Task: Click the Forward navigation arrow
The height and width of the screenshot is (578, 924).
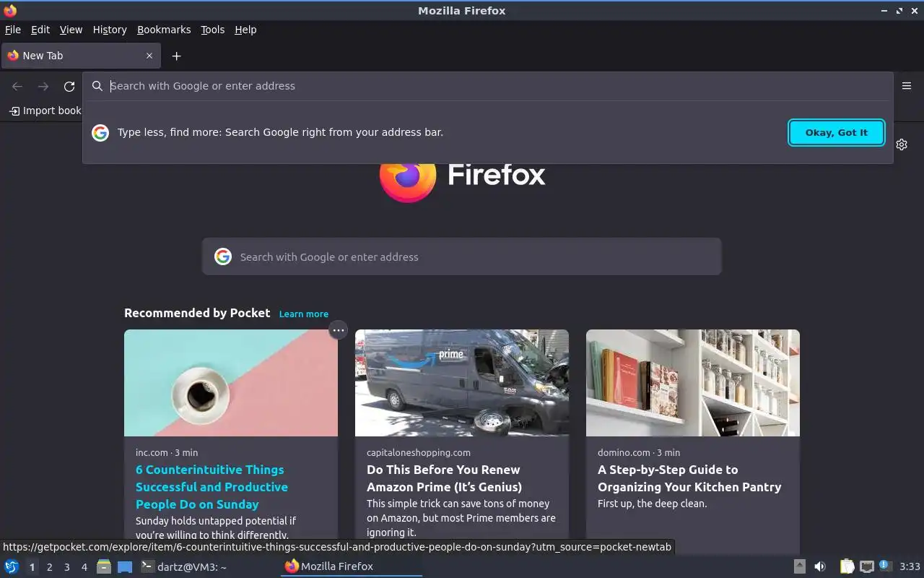Action: tap(43, 86)
